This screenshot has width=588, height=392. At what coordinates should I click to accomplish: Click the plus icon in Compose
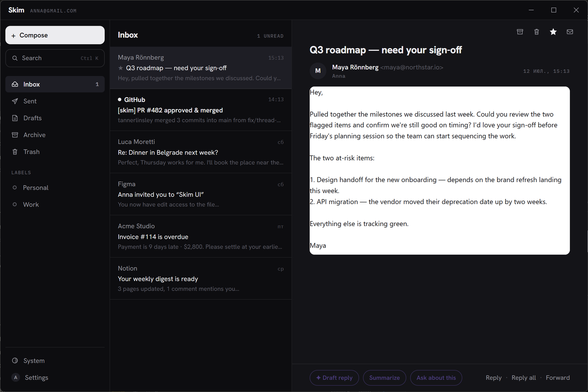14,36
